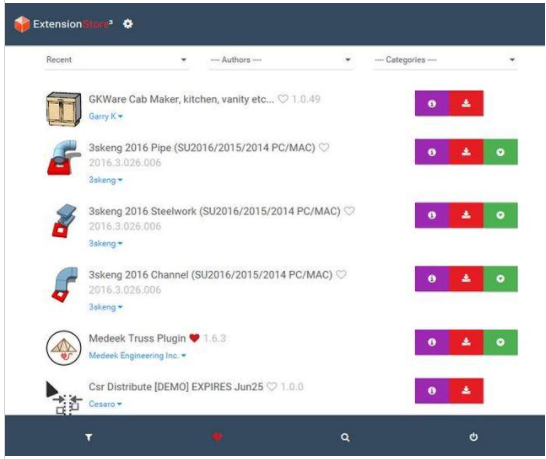Open Medeek Truss Plugin round logo
This screenshot has height=459, width=546.
(64, 348)
